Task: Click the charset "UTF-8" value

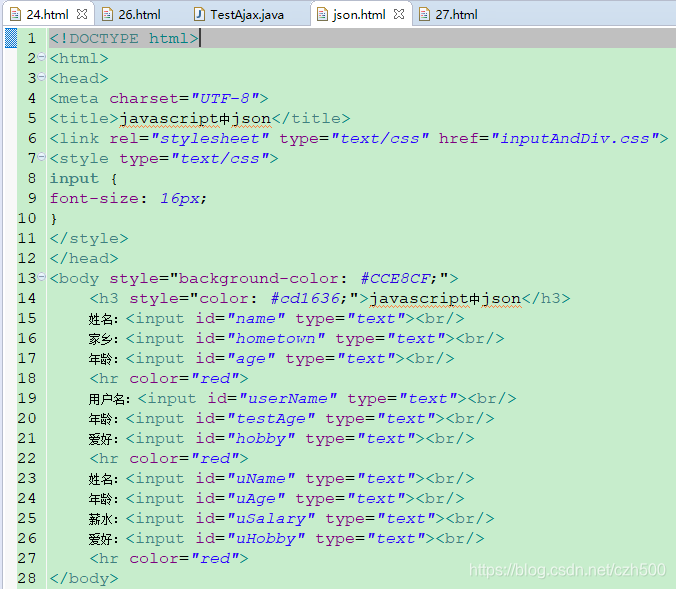Action: coord(225,98)
